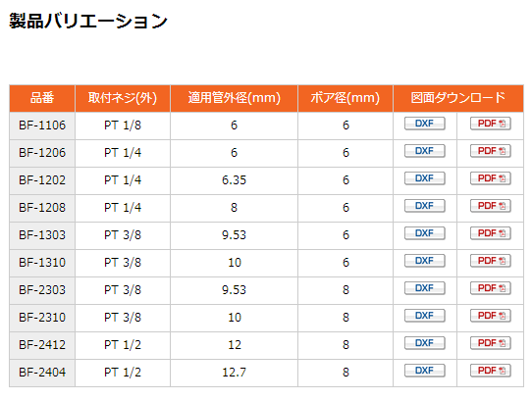Click DXF button for BF-2303

tap(424, 288)
